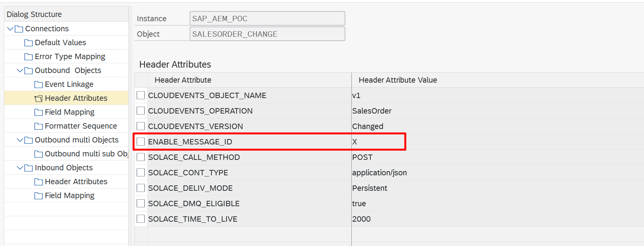The image size is (644, 246).
Task: Open Outbound multi sub Obj entry
Action: click(x=87, y=154)
